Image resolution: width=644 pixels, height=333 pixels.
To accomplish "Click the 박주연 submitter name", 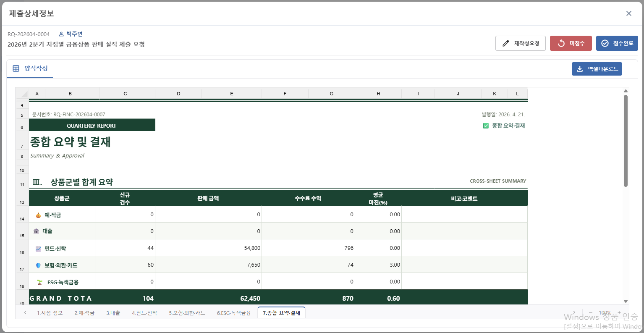I will pyautogui.click(x=74, y=34).
